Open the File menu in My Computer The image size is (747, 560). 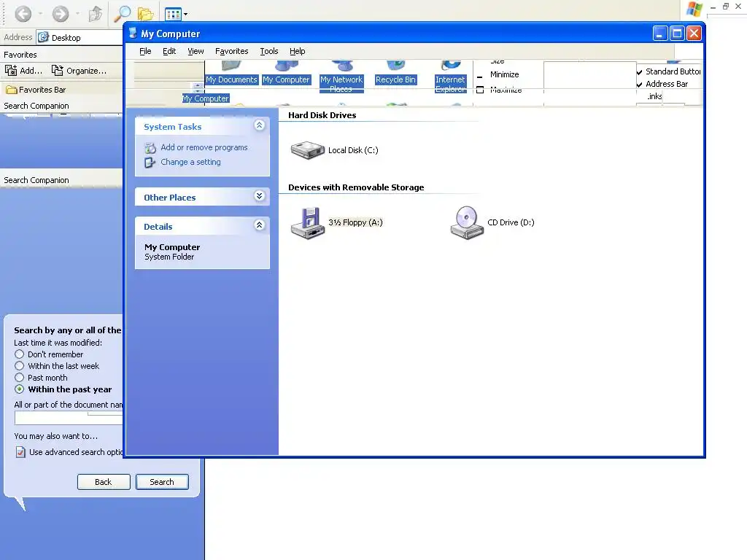tap(145, 51)
